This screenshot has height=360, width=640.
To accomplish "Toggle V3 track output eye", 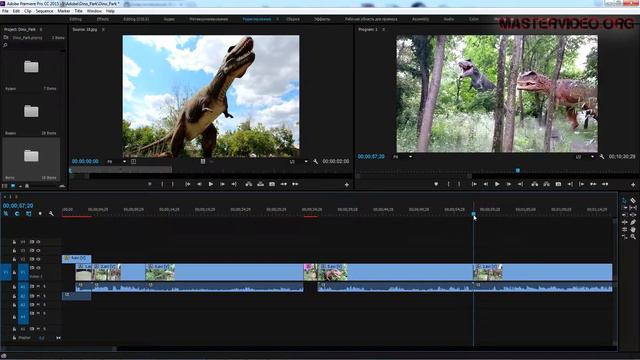I will pyautogui.click(x=38, y=250).
